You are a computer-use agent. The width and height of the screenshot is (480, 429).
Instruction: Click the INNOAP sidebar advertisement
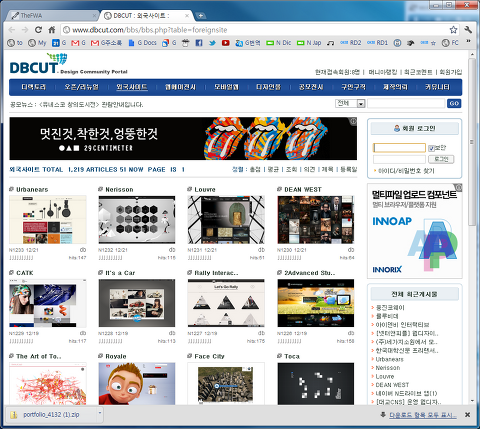[415, 231]
